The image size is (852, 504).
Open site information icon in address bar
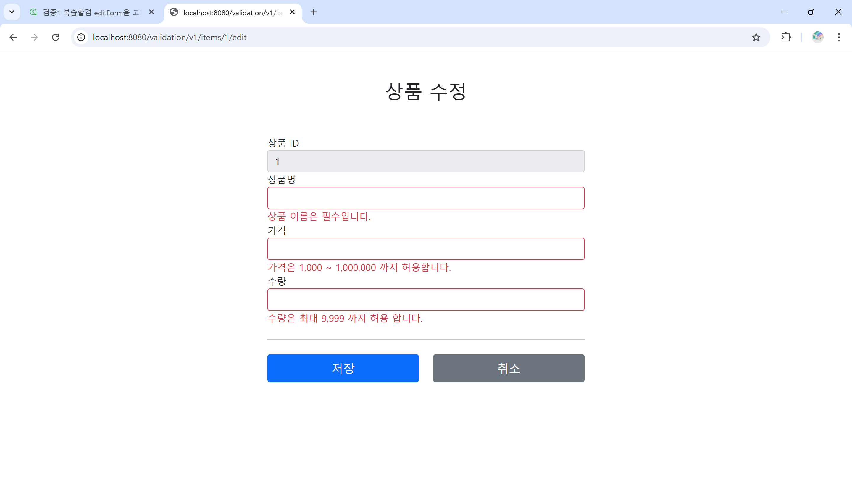click(x=81, y=37)
